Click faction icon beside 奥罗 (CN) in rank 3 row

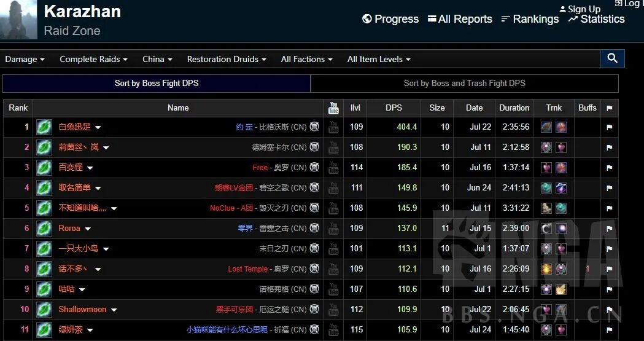tap(314, 167)
